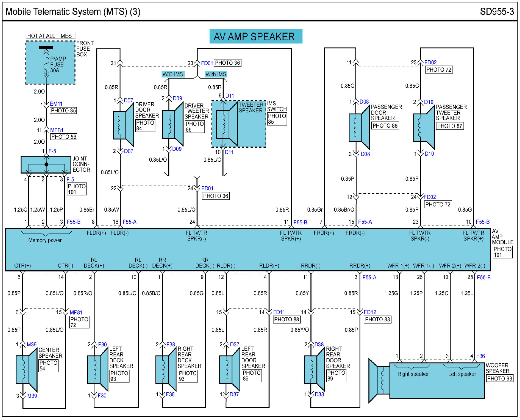520x420 pixels.
Task: Click the Center Speaker symbol
Action: coord(26,370)
